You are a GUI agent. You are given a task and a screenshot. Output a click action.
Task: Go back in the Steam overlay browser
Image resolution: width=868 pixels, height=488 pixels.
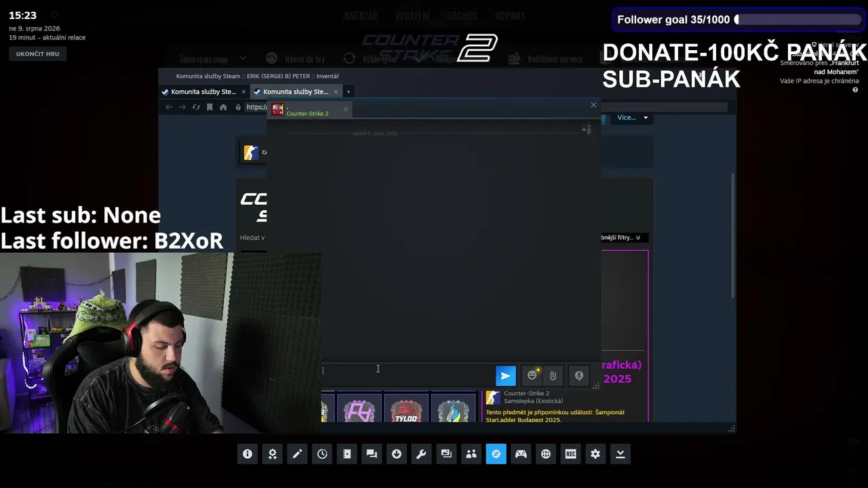pyautogui.click(x=169, y=107)
